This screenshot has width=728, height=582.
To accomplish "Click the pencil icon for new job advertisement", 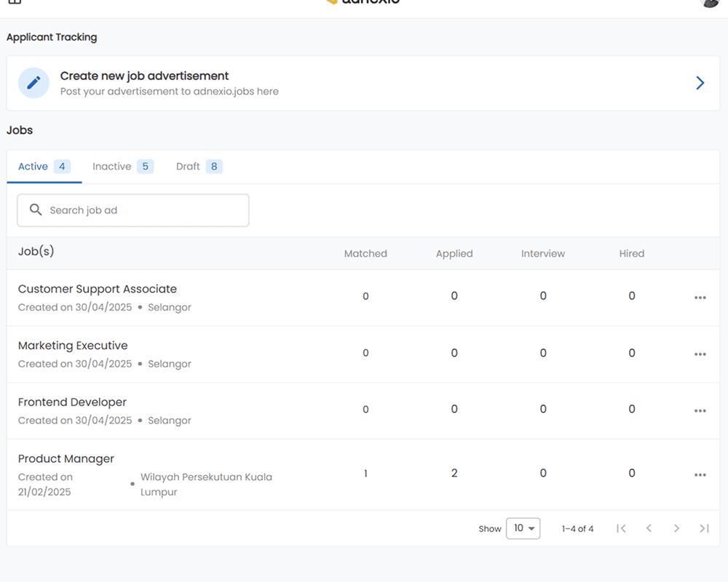I will 33,83.
